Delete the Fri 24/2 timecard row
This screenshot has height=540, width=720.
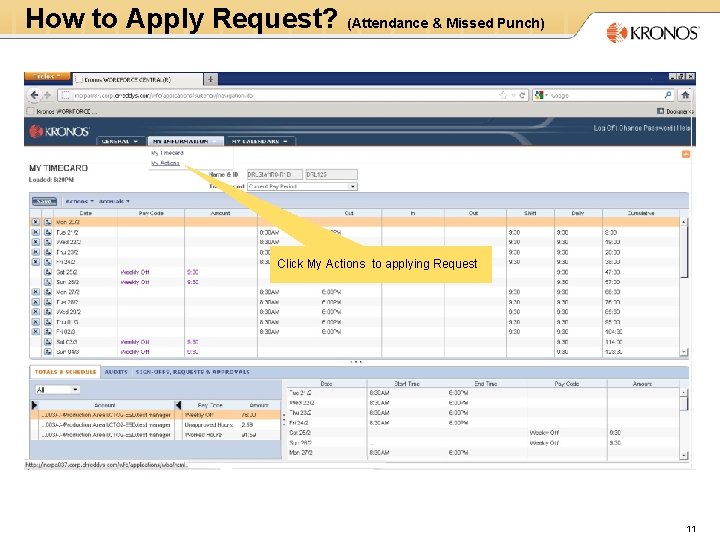(35, 262)
